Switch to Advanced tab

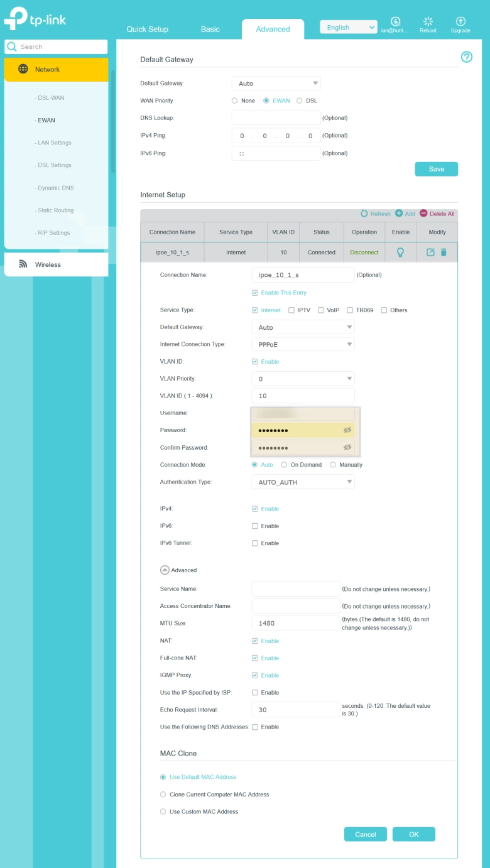coord(273,29)
